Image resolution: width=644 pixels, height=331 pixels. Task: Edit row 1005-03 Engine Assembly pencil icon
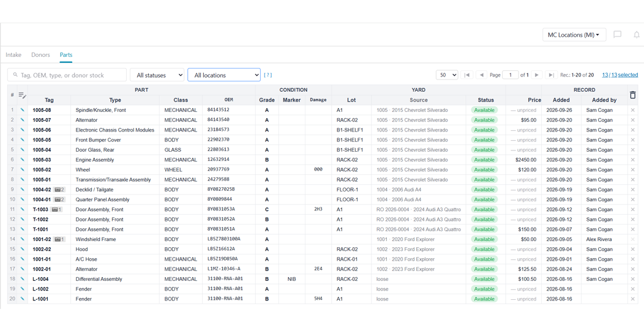pyautogui.click(x=23, y=160)
